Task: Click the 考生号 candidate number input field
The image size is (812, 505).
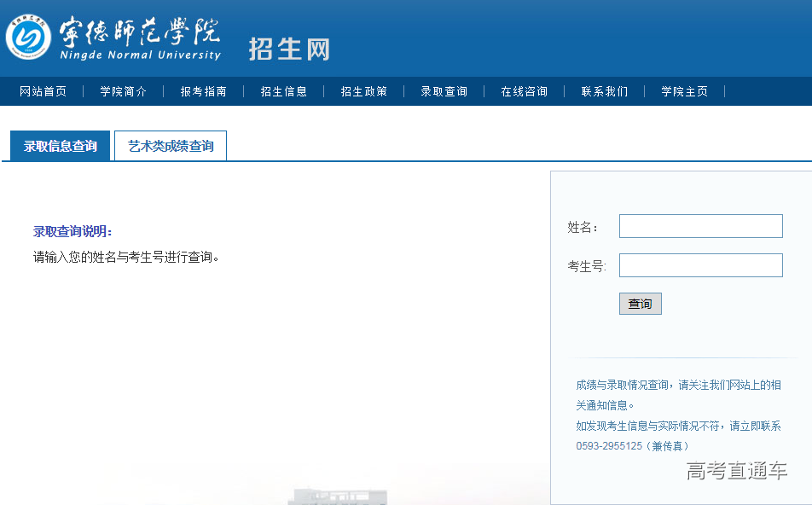Action: click(700, 264)
